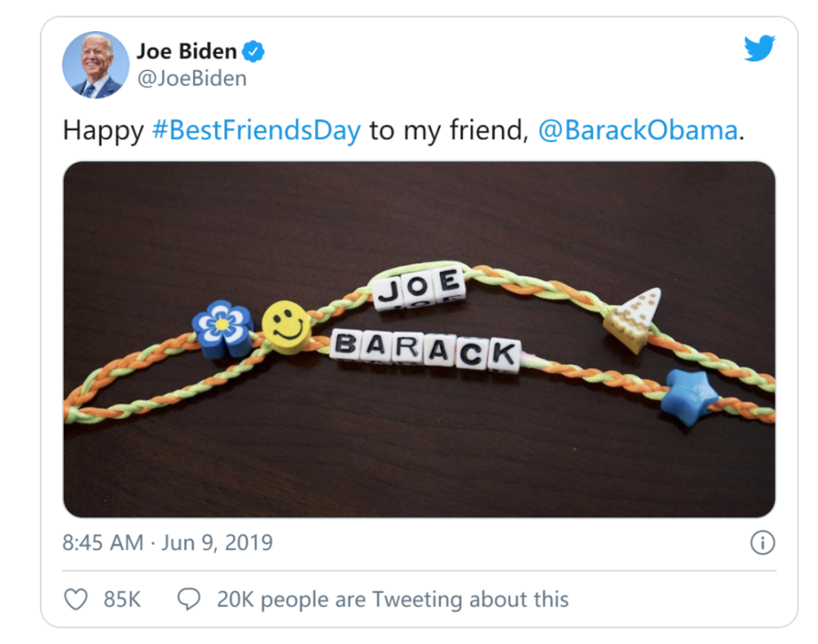
Task: Click the @JoeBiden handle
Action: pos(191,79)
